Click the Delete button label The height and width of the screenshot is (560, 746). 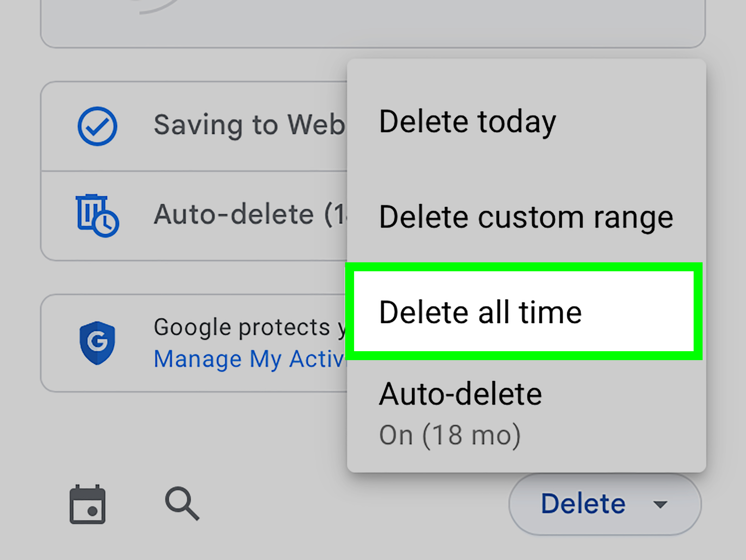click(583, 504)
